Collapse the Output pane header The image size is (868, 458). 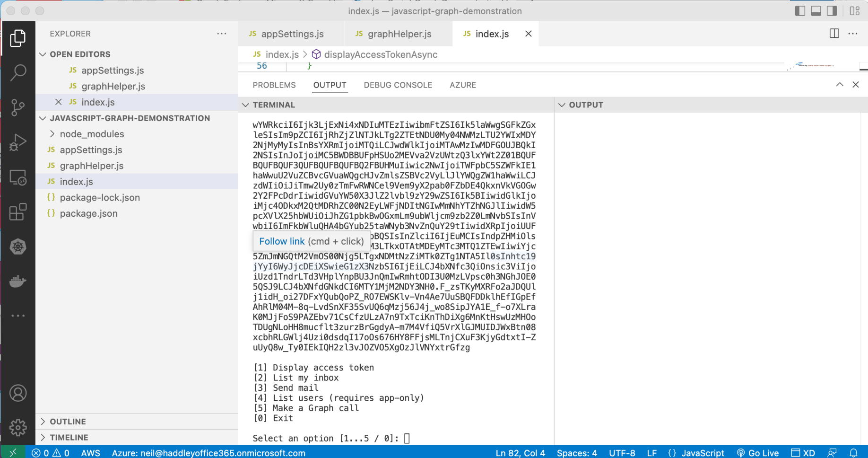pos(562,105)
